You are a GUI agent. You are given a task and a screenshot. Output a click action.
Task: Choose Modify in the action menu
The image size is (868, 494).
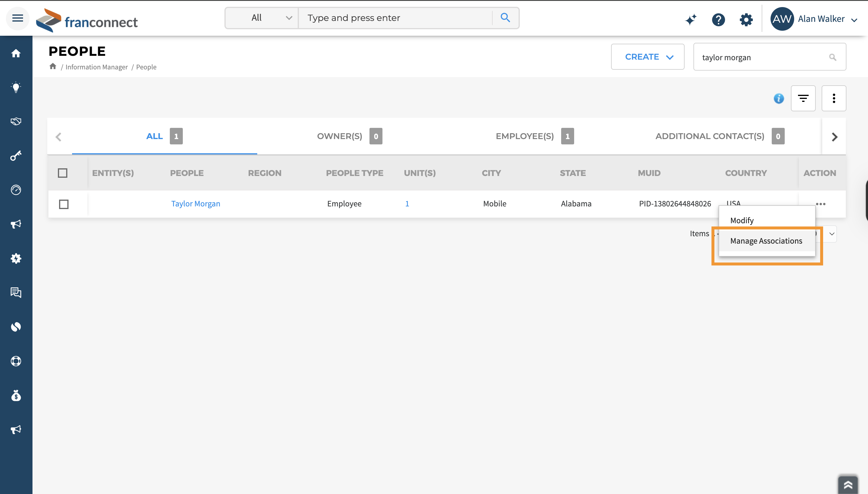coord(742,220)
